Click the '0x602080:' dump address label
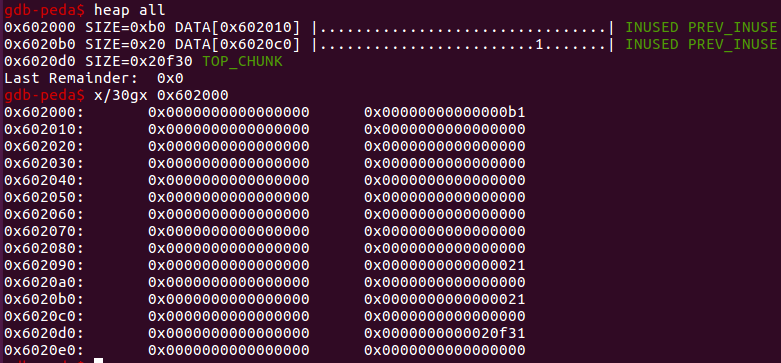 (x=44, y=248)
